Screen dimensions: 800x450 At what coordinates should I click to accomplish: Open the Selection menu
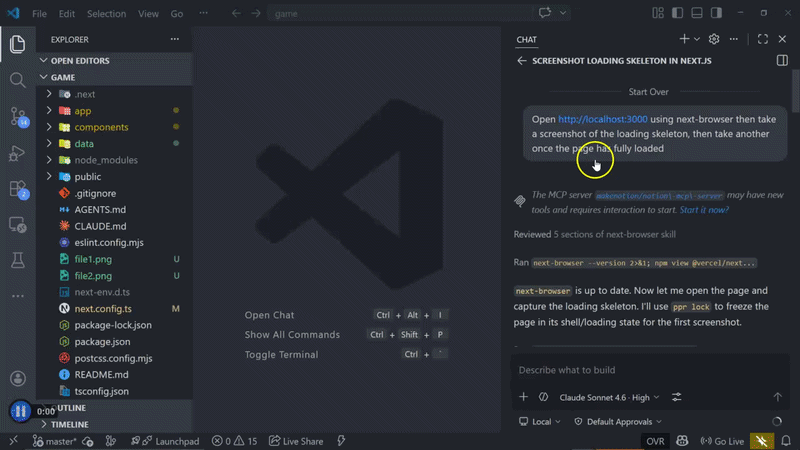[106, 14]
